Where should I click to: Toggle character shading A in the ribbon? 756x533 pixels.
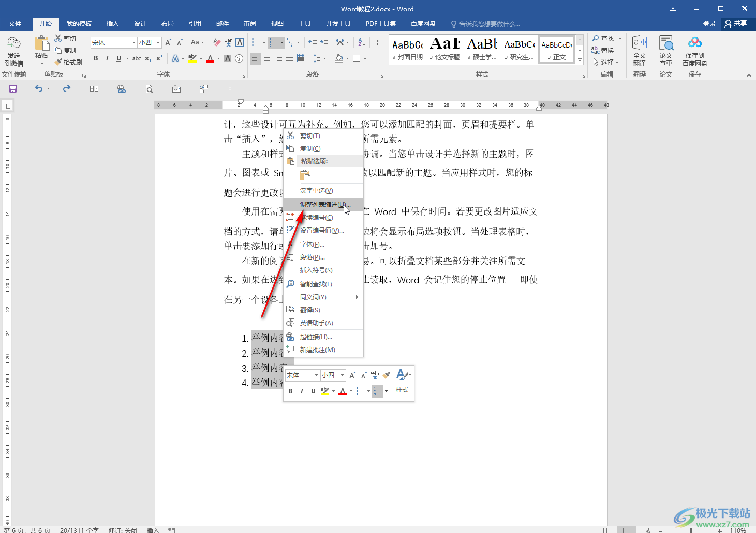coord(228,58)
